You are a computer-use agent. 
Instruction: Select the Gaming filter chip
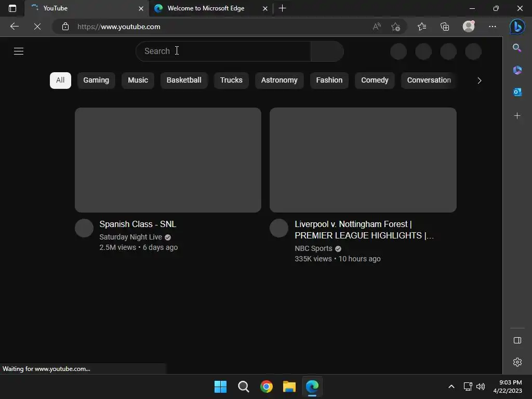coord(96,80)
